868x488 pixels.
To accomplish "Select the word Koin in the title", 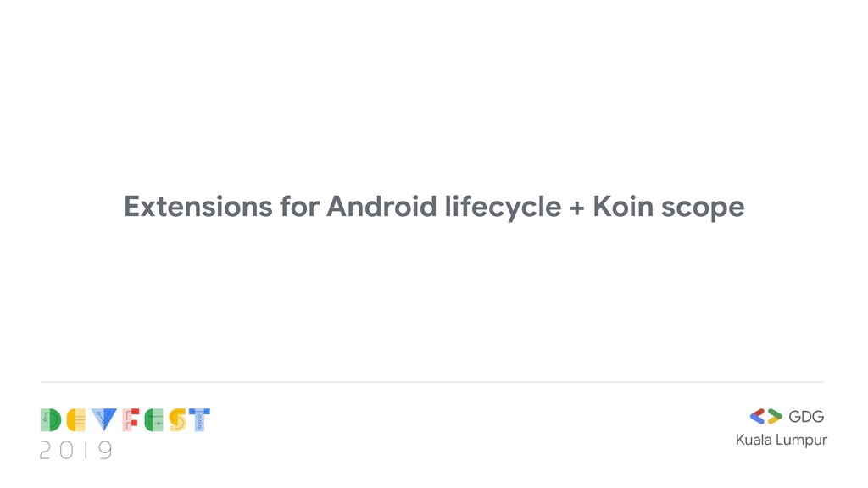I will point(623,207).
